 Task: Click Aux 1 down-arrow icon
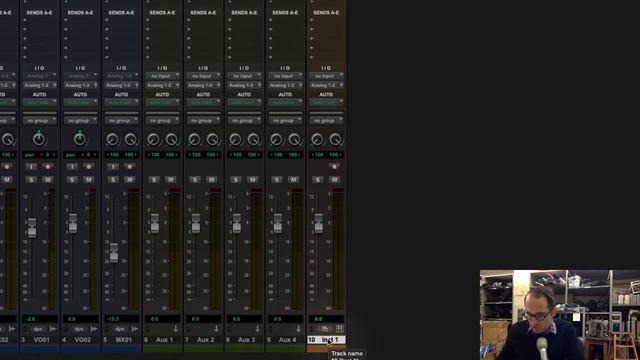click(176, 329)
